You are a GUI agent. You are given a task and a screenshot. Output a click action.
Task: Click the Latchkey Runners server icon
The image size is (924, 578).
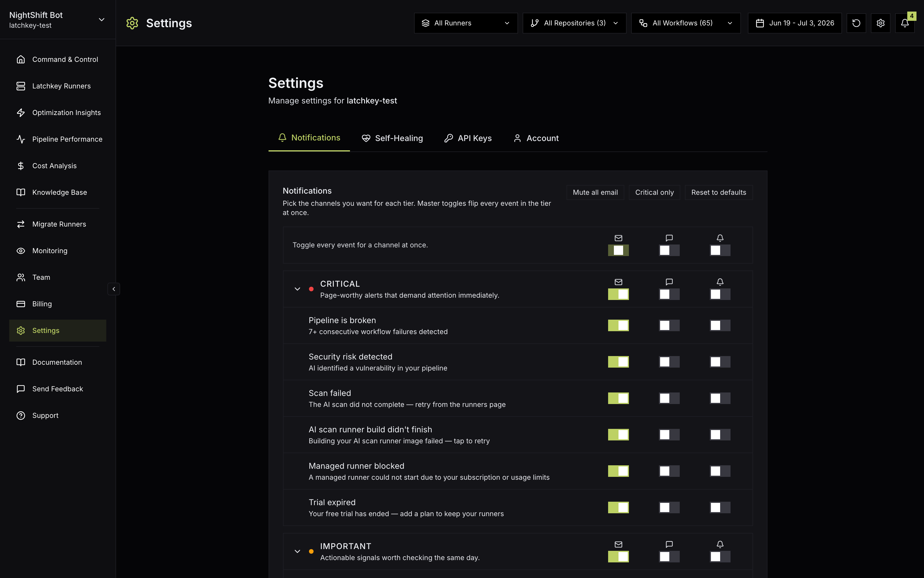pos(21,86)
